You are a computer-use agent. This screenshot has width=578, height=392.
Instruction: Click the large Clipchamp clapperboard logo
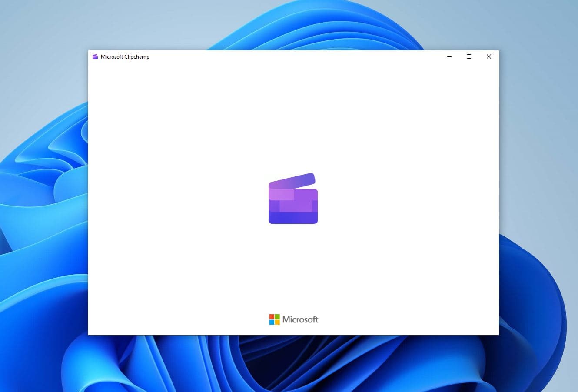point(293,200)
